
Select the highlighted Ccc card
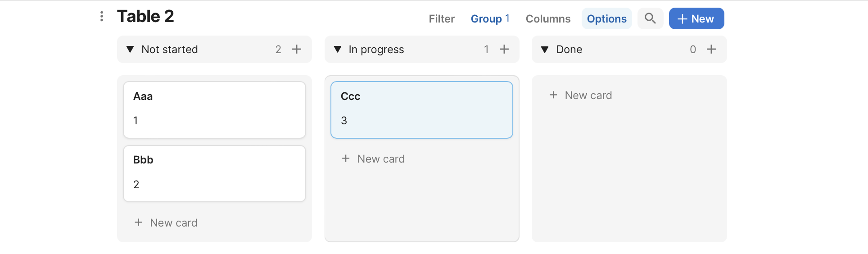(x=421, y=109)
